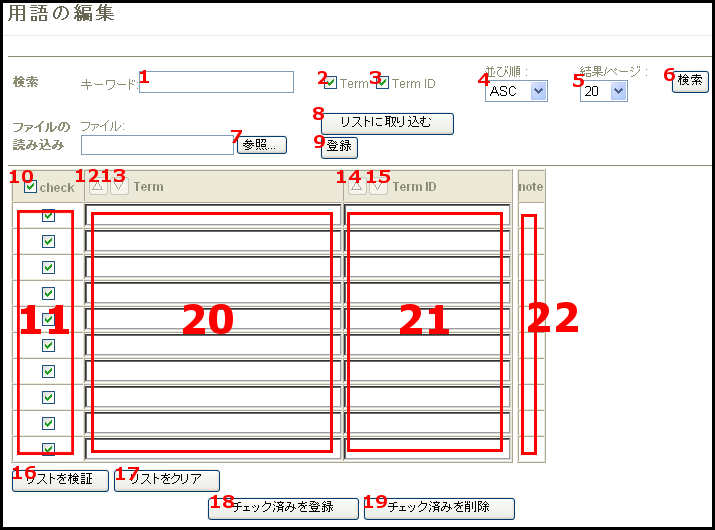715x530 pixels.
Task: Click the リストを検証 button
Action: point(60,481)
